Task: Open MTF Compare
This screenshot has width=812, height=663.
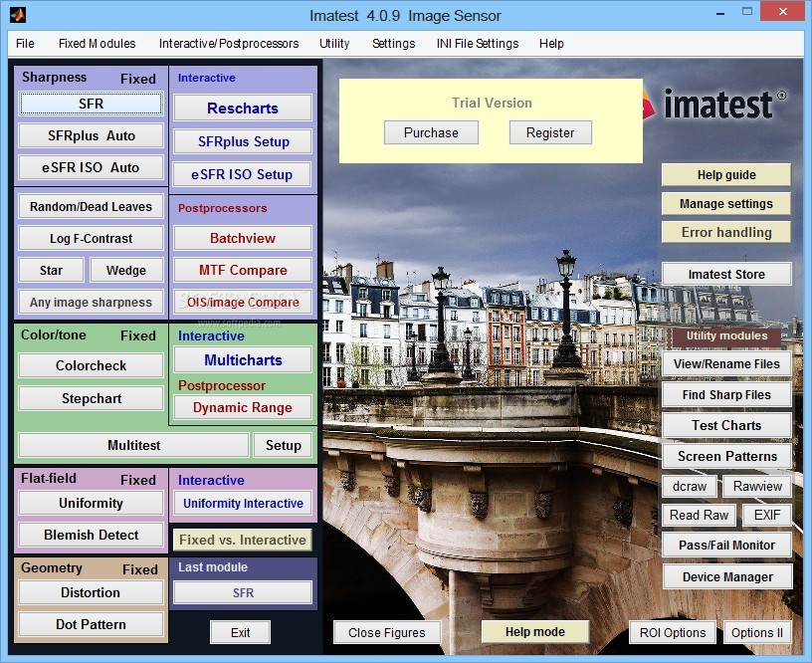Action: pos(243,270)
